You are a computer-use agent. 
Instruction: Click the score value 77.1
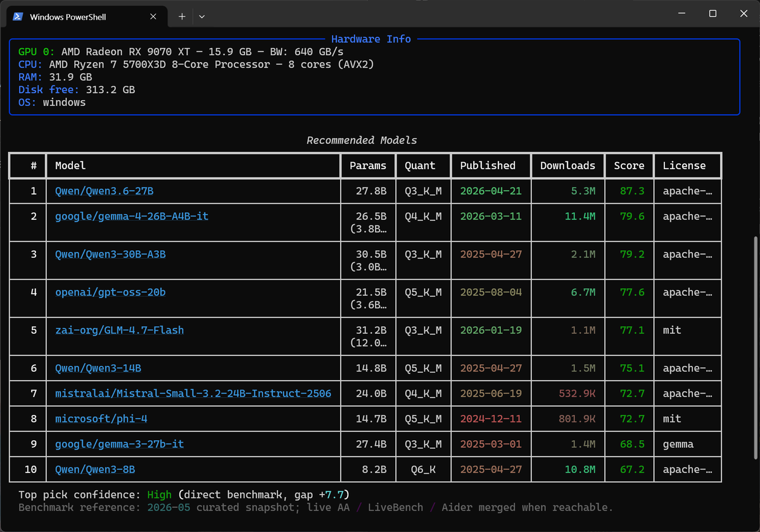632,330
